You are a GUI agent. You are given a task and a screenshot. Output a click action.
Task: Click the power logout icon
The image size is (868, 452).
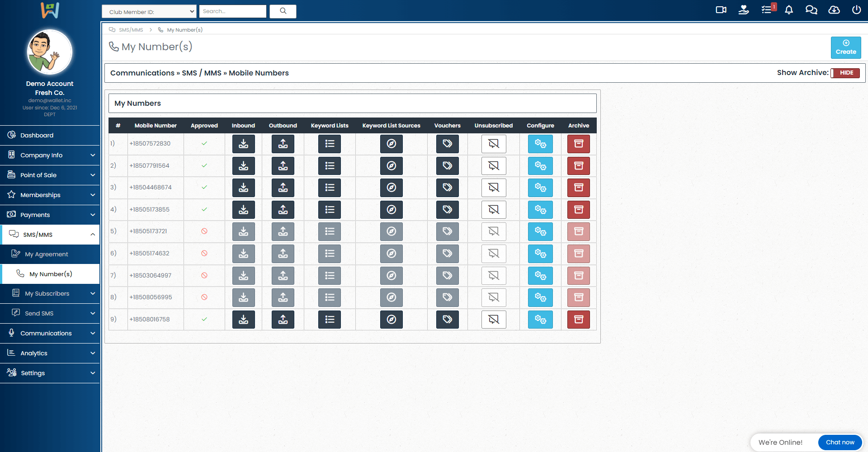[856, 10]
